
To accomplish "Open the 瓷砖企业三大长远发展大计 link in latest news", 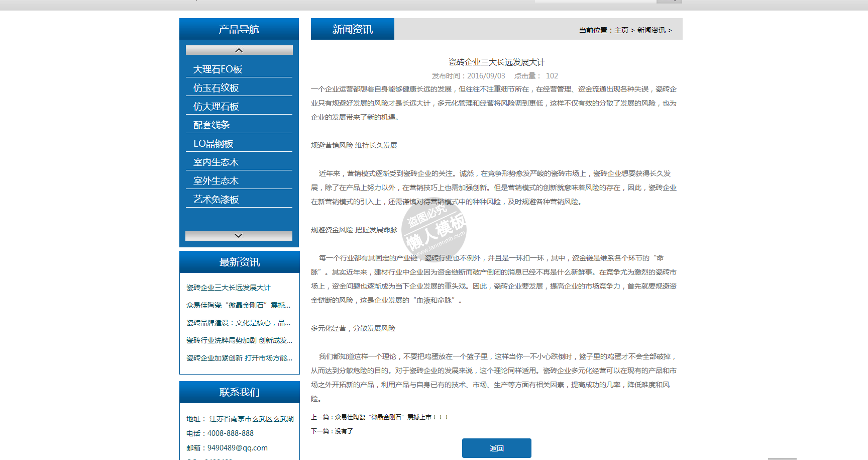I will click(229, 288).
